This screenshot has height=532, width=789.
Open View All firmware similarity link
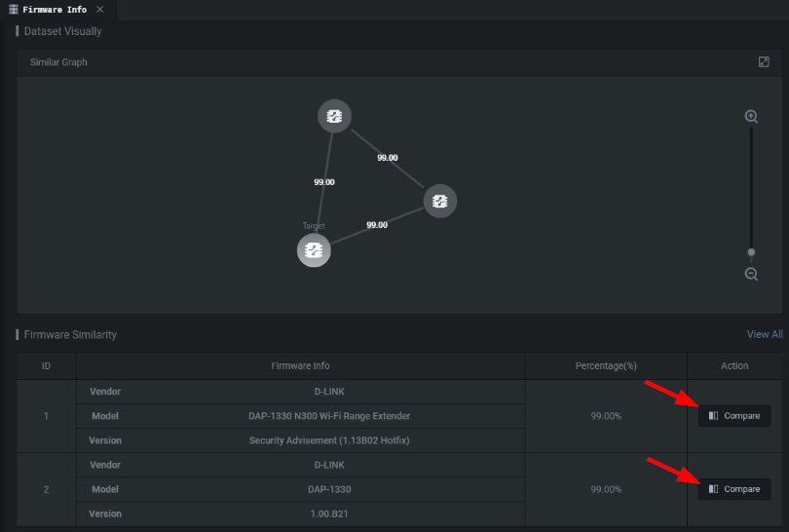click(x=765, y=334)
